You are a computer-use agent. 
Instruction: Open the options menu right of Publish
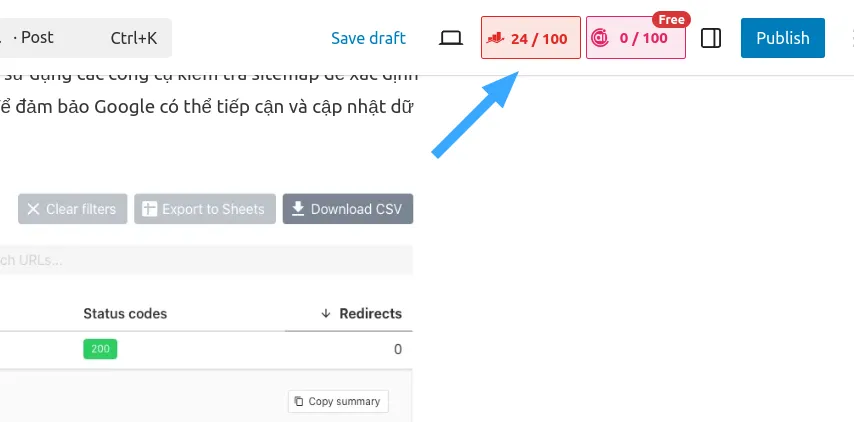(x=851, y=38)
